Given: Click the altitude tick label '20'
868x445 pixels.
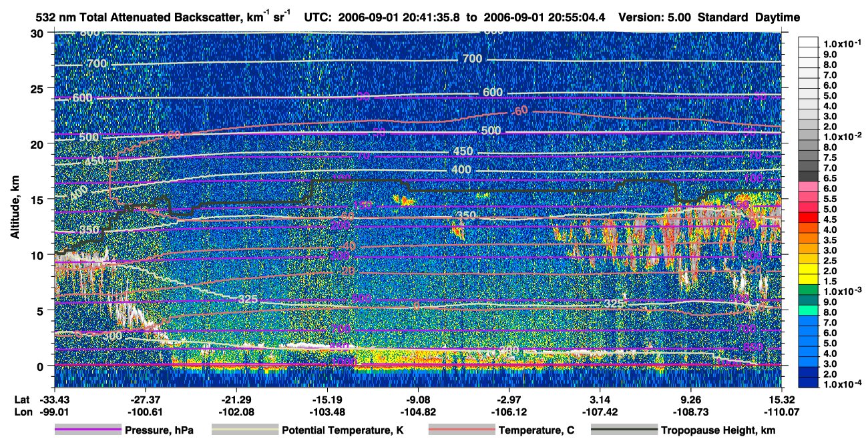Looking at the screenshot, I should pyautogui.click(x=39, y=143).
